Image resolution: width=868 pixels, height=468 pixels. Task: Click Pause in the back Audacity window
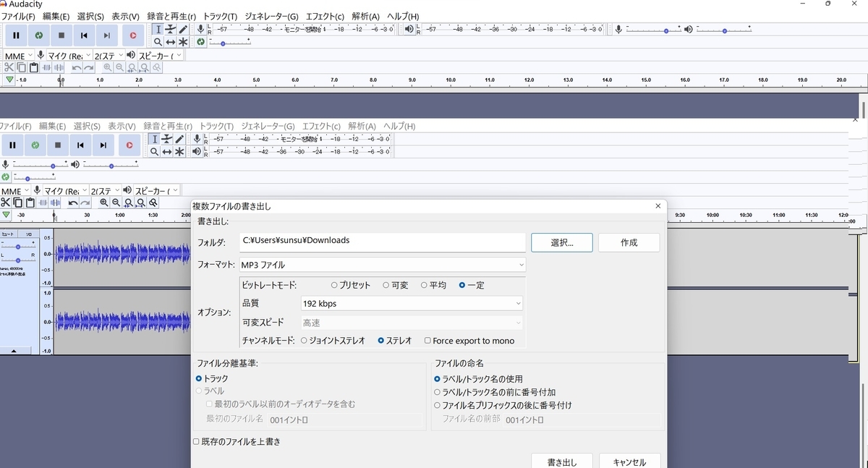[16, 35]
